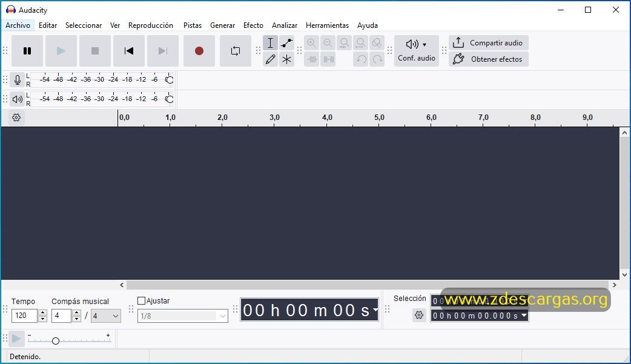Viewport: 631px width, 364px height.
Task: Click the Tempo value field
Action: click(25, 316)
